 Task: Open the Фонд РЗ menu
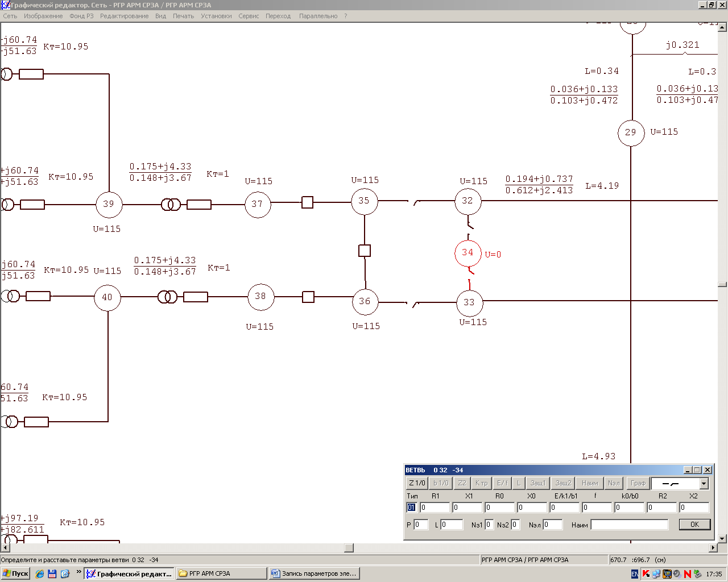[x=81, y=16]
